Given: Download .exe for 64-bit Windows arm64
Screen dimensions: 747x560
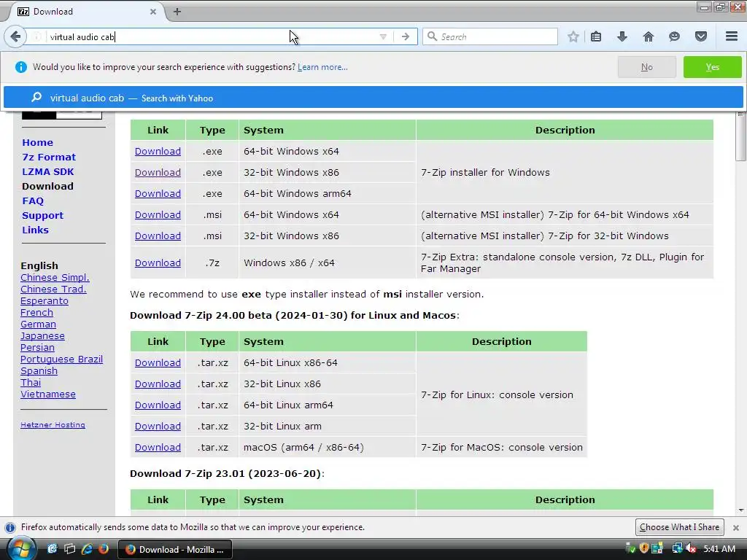Looking at the screenshot, I should pyautogui.click(x=158, y=194).
